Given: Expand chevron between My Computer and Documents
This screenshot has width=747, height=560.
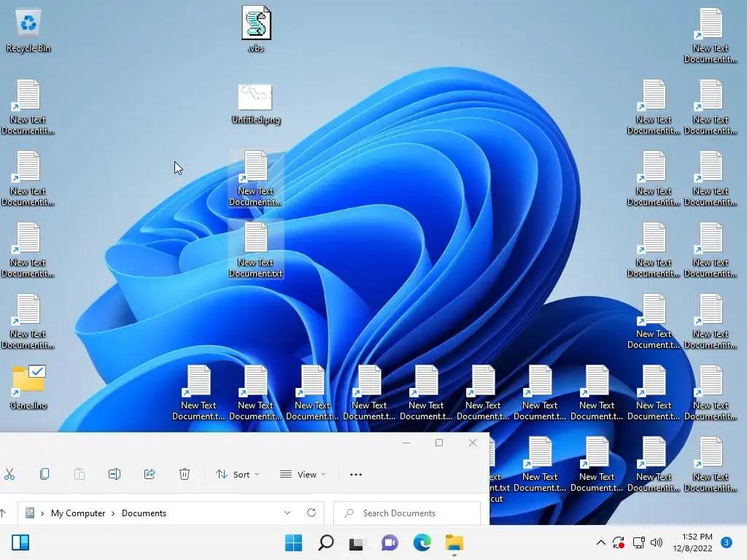Looking at the screenshot, I should tap(113, 513).
